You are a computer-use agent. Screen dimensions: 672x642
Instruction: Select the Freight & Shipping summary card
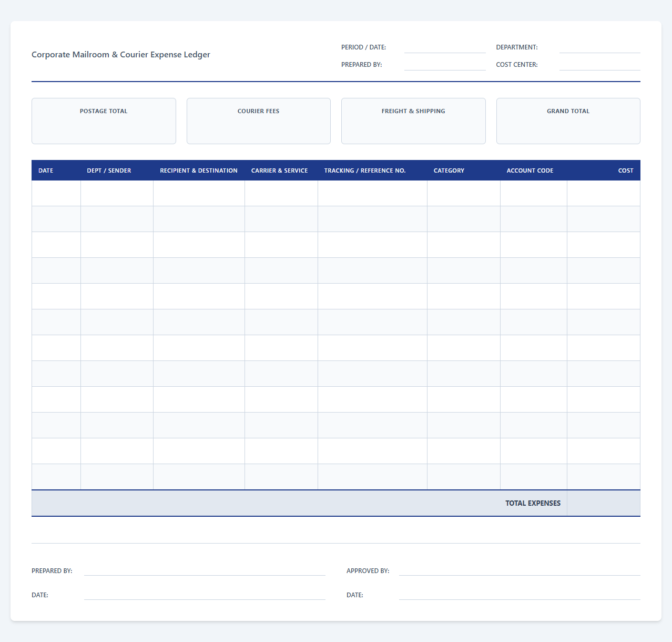pos(413,121)
